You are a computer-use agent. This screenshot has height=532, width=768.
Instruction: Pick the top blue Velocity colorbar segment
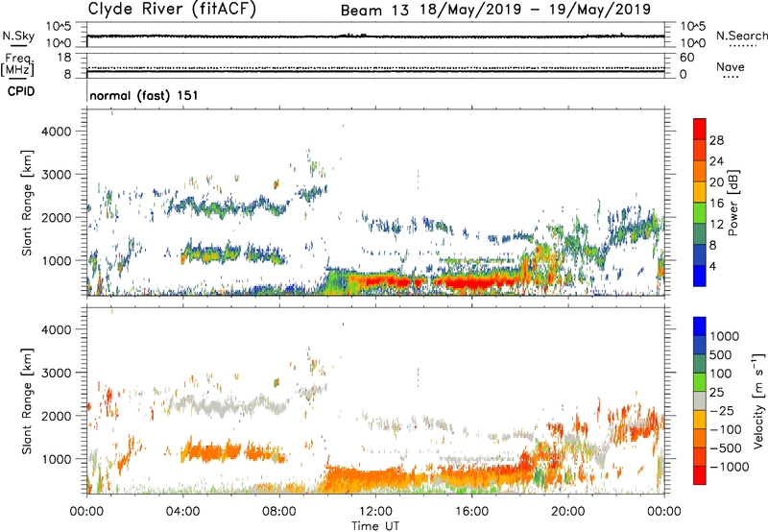tap(700, 326)
